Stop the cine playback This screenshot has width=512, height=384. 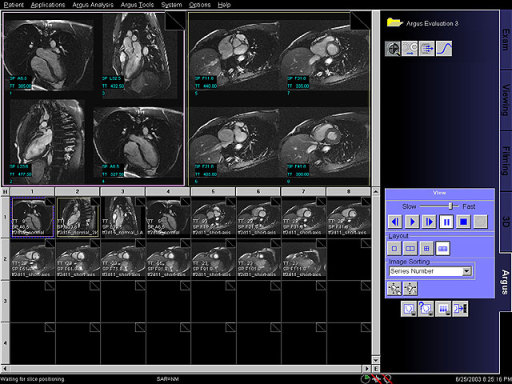point(463,222)
